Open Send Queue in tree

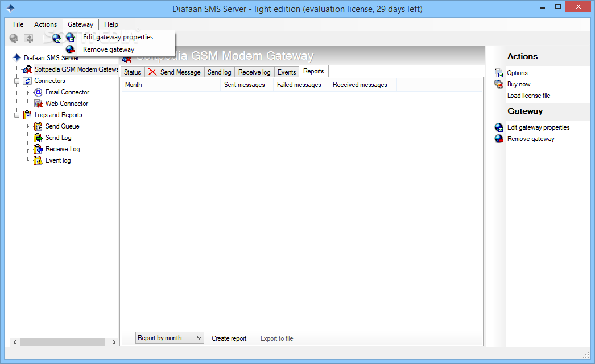62,126
